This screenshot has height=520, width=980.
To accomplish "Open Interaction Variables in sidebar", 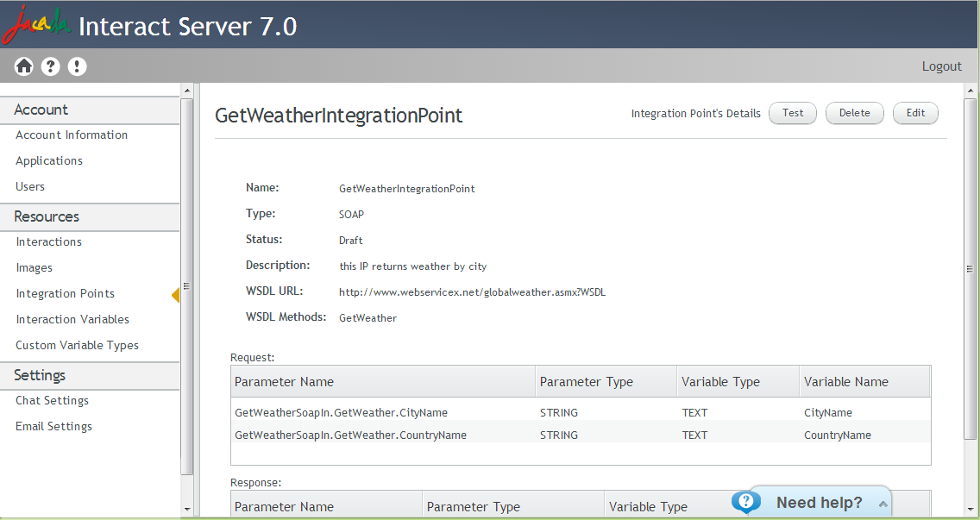I will 72,319.
